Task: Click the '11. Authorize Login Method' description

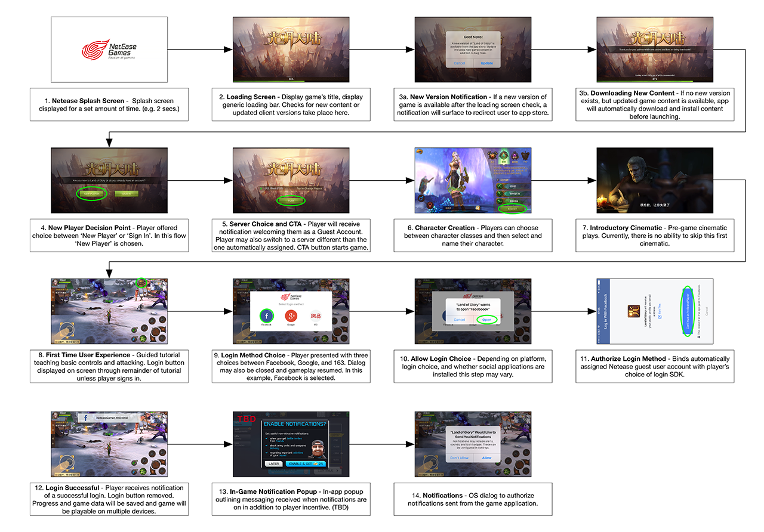Action: coord(654,366)
